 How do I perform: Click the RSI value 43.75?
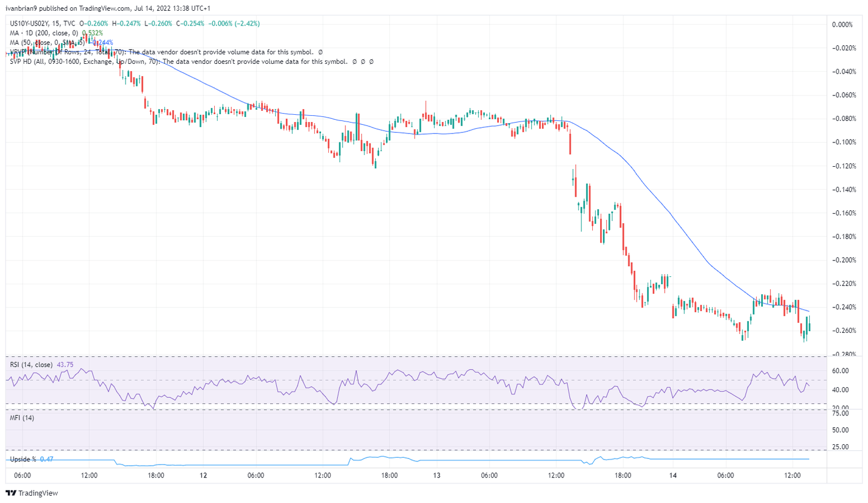pyautogui.click(x=65, y=365)
